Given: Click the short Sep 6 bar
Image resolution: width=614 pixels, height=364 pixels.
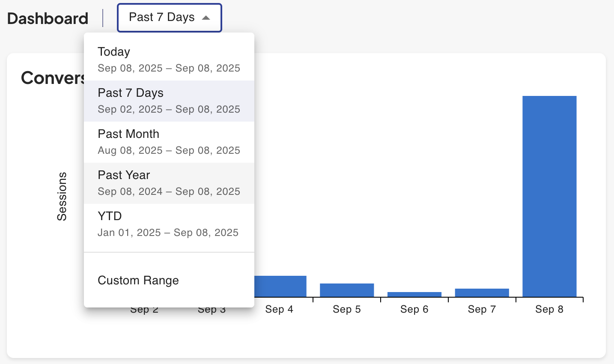Looking at the screenshot, I should (414, 294).
